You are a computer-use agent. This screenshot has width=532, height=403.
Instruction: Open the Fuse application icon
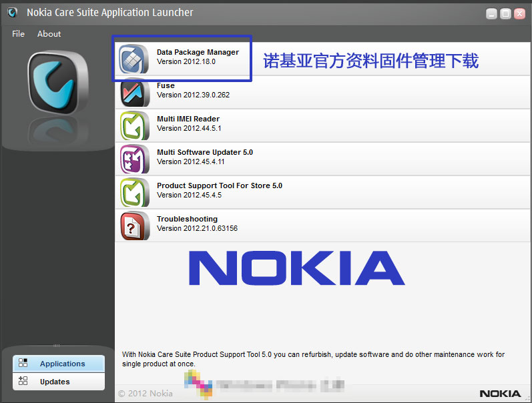[135, 93]
